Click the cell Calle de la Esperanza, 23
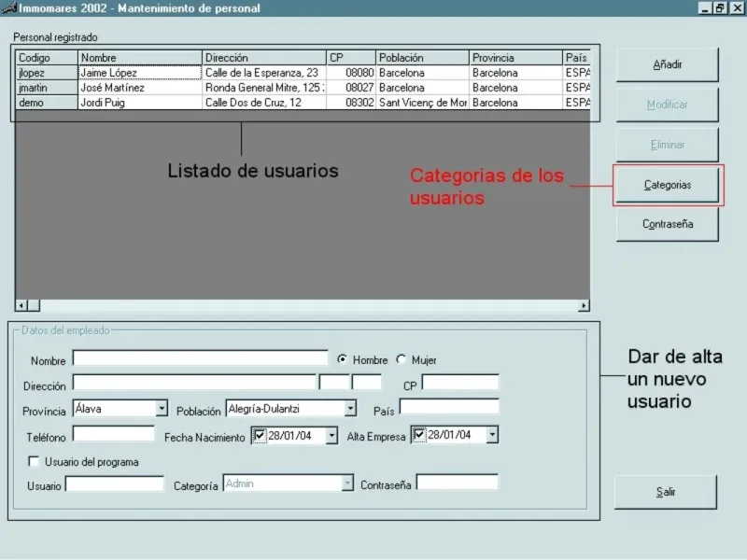This screenshot has width=747, height=560. [264, 73]
